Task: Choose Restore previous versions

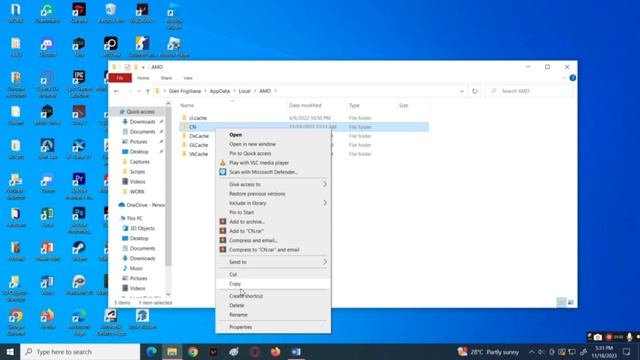Action: point(273,194)
